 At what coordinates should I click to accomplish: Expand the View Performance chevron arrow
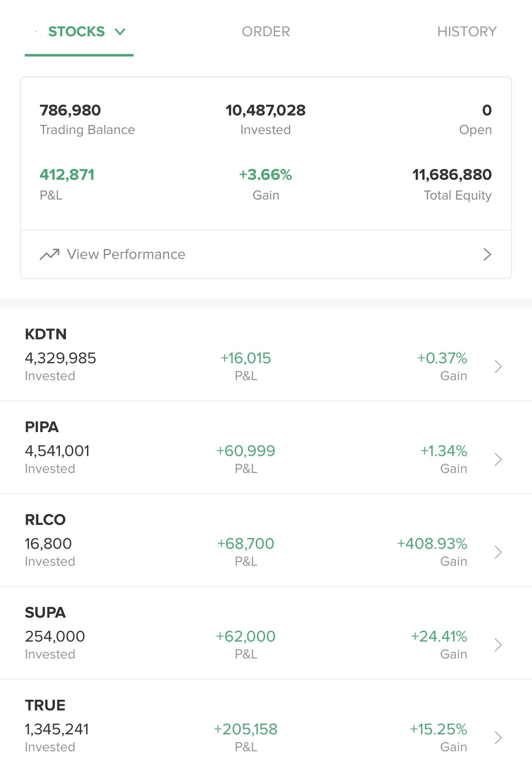(x=487, y=254)
